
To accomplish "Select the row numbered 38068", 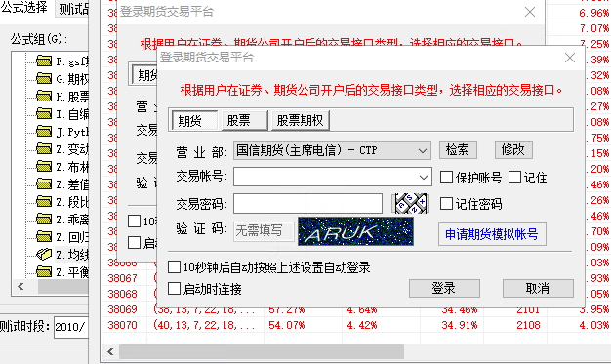I will [123, 294].
